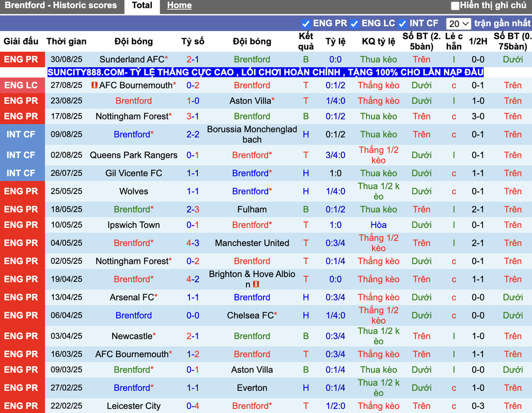Click INT CF league label on 09/08/25 row

click(21, 134)
